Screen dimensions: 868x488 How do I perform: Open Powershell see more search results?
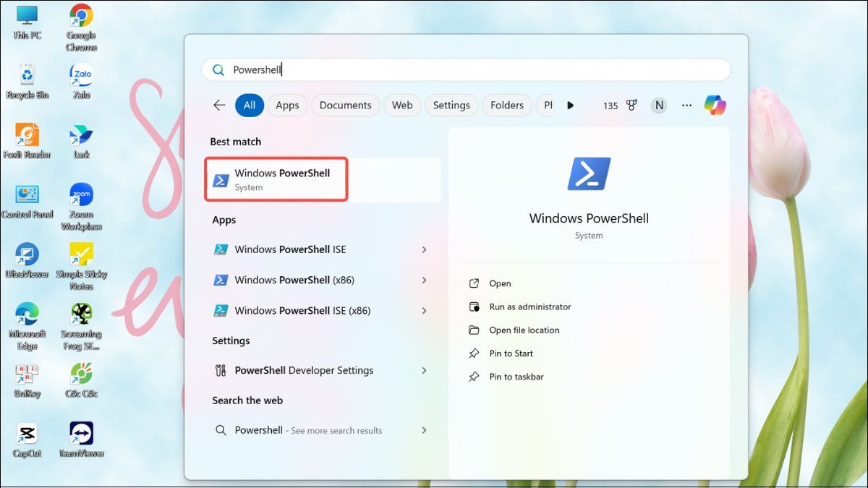tap(323, 430)
